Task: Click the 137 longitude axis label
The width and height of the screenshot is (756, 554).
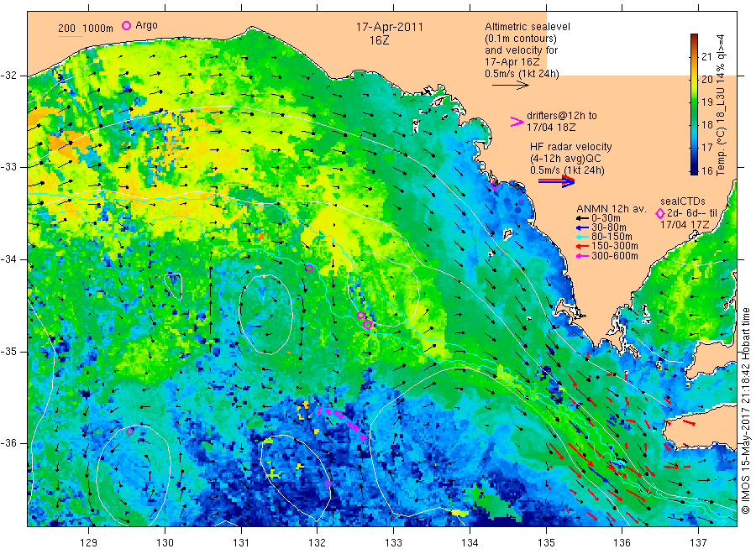Action: (698, 543)
